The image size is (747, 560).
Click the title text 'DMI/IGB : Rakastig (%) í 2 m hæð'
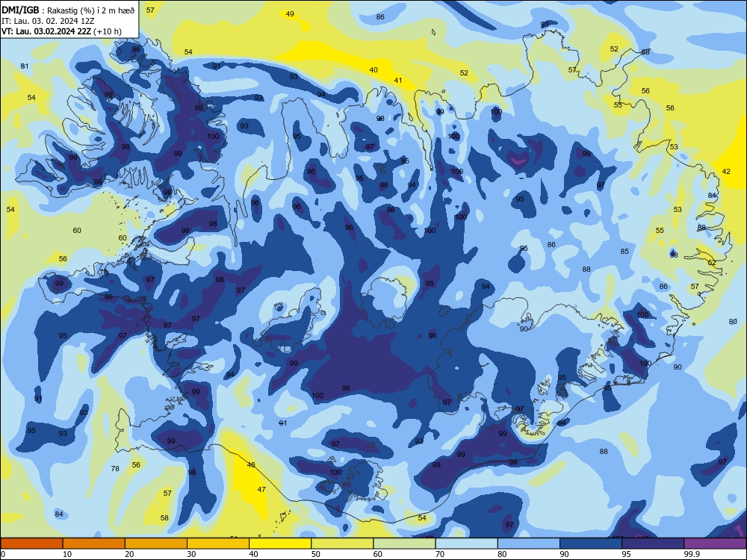(68, 10)
